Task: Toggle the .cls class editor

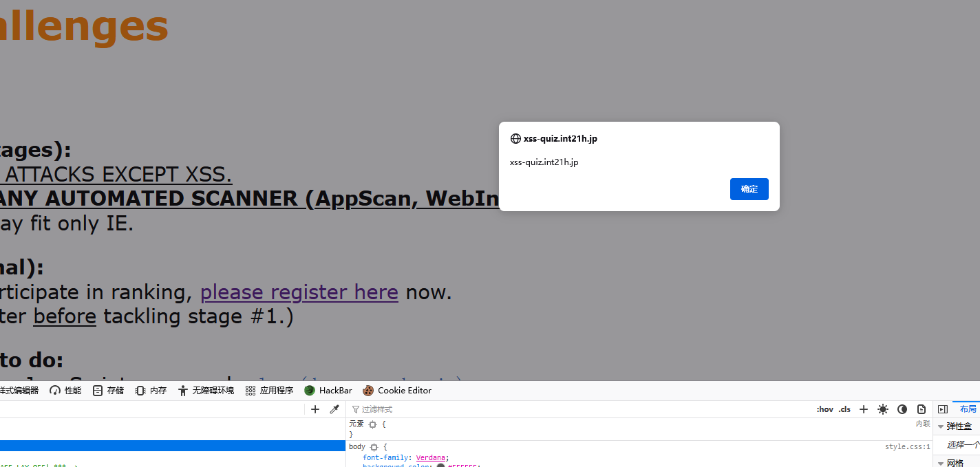Action: tap(844, 409)
